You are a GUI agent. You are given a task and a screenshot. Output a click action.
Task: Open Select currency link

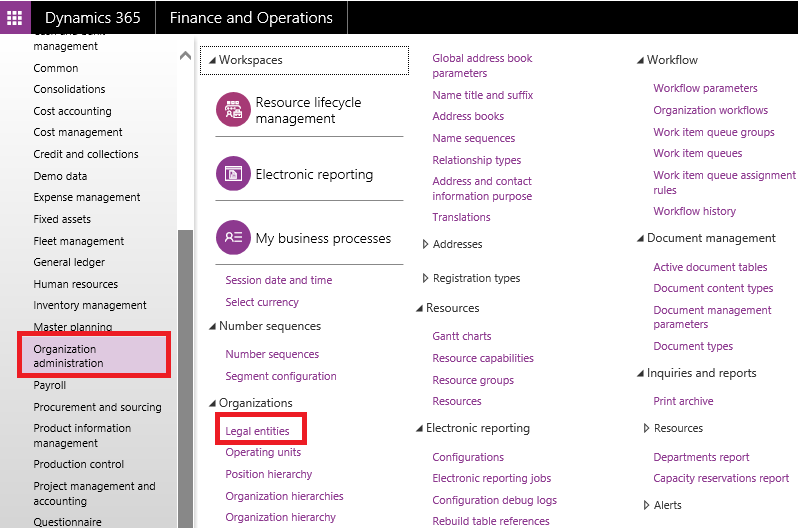(x=262, y=302)
